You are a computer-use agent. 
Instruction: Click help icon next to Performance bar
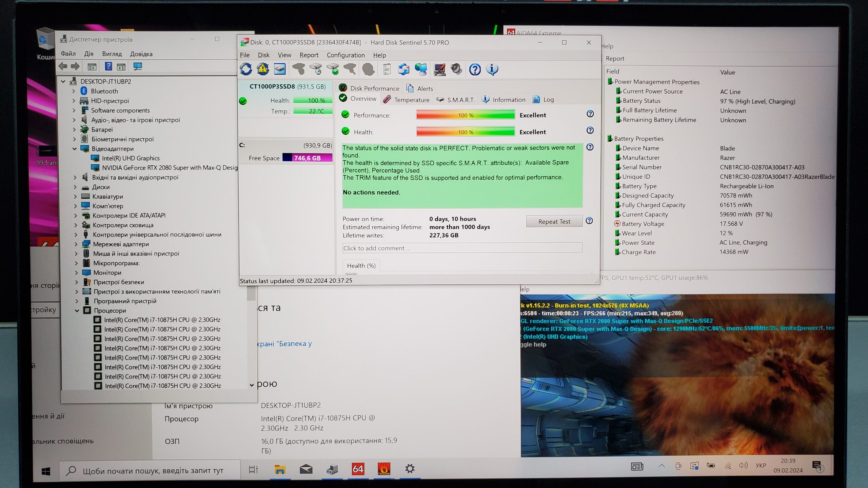coord(590,114)
